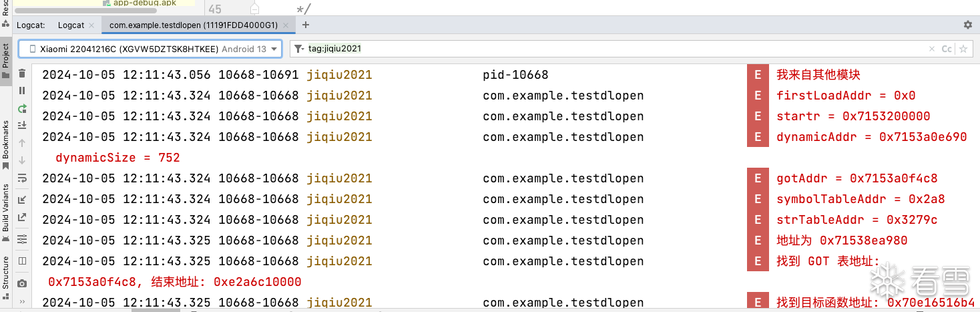
Task: Toggle soft-wrap in logcat
Action: pos(22,178)
